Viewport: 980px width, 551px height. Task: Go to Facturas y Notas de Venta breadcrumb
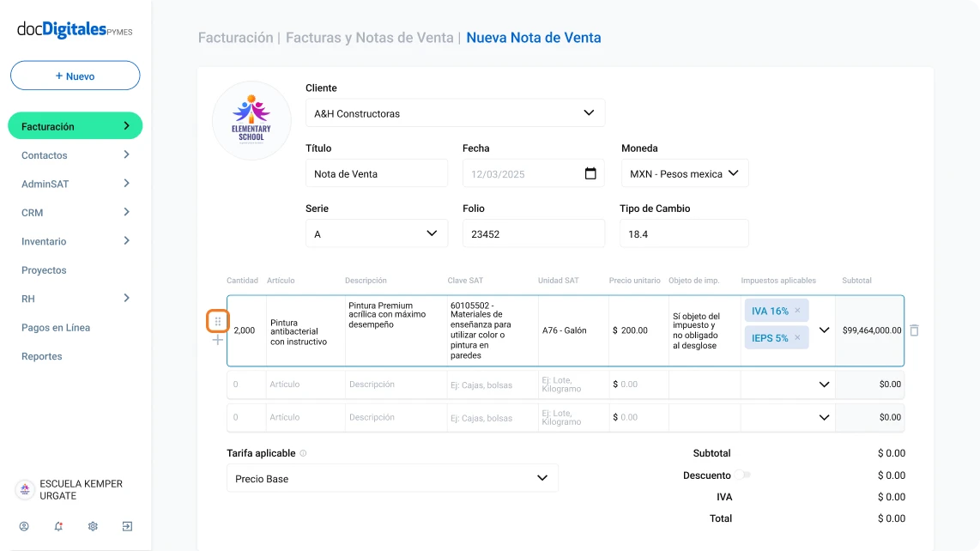pyautogui.click(x=369, y=38)
